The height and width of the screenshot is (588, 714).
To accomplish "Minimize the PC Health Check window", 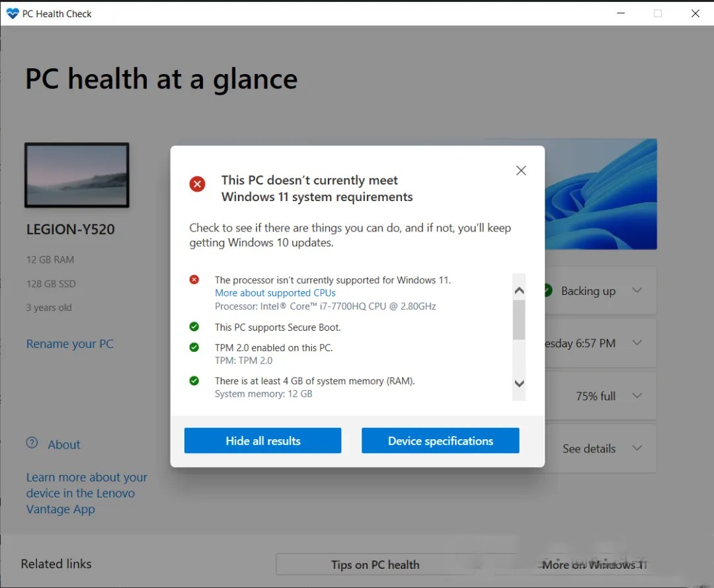I will coord(621,13).
